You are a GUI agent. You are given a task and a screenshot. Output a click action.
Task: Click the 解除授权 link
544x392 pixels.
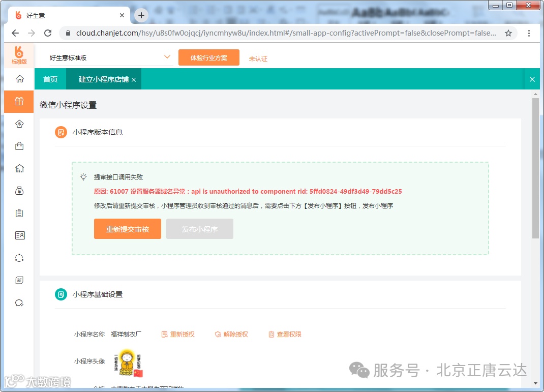(231, 335)
